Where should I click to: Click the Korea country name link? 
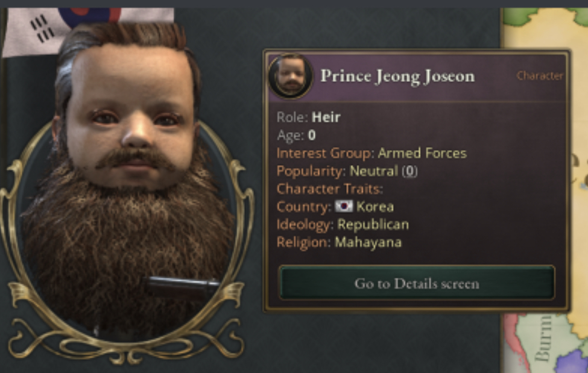[x=375, y=206]
